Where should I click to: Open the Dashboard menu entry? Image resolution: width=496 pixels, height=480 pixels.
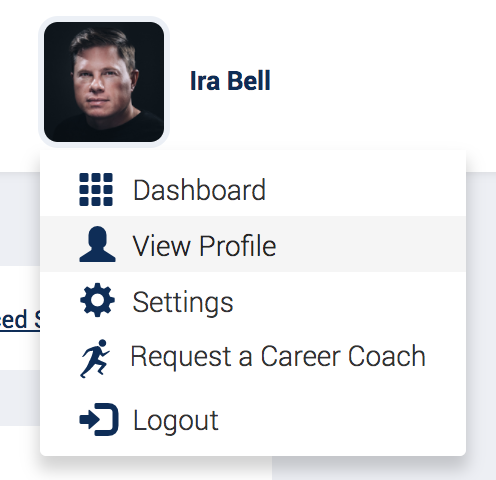click(x=253, y=189)
